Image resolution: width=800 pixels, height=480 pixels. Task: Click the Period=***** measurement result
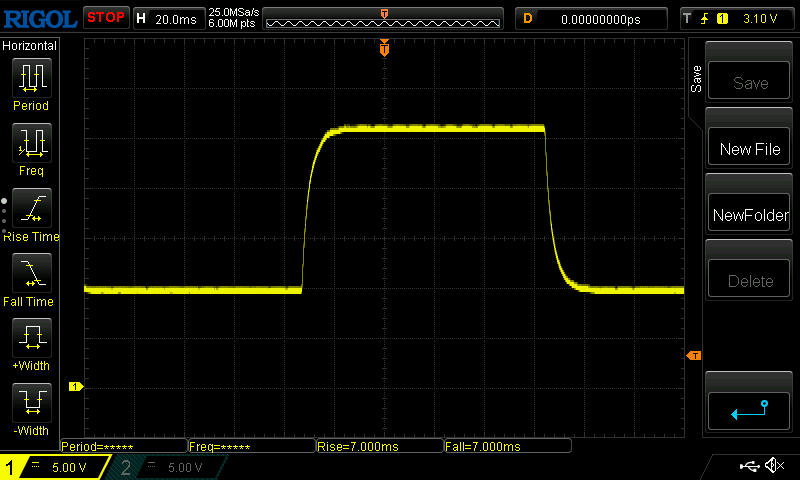[x=124, y=446]
